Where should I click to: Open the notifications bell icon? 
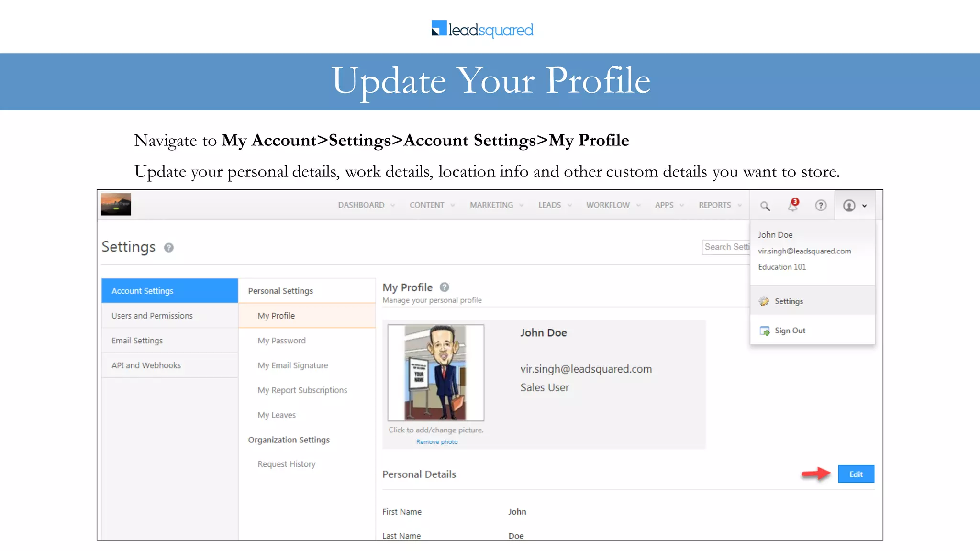coord(793,205)
